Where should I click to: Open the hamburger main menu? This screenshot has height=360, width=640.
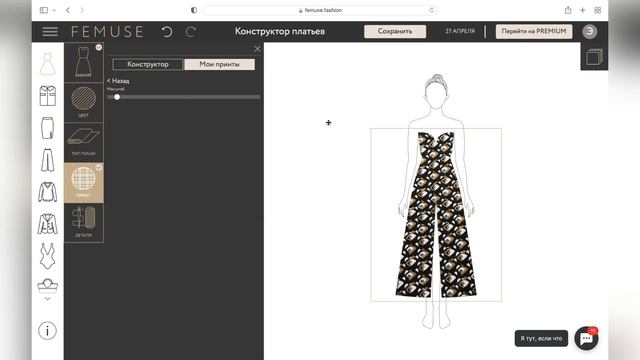50,31
